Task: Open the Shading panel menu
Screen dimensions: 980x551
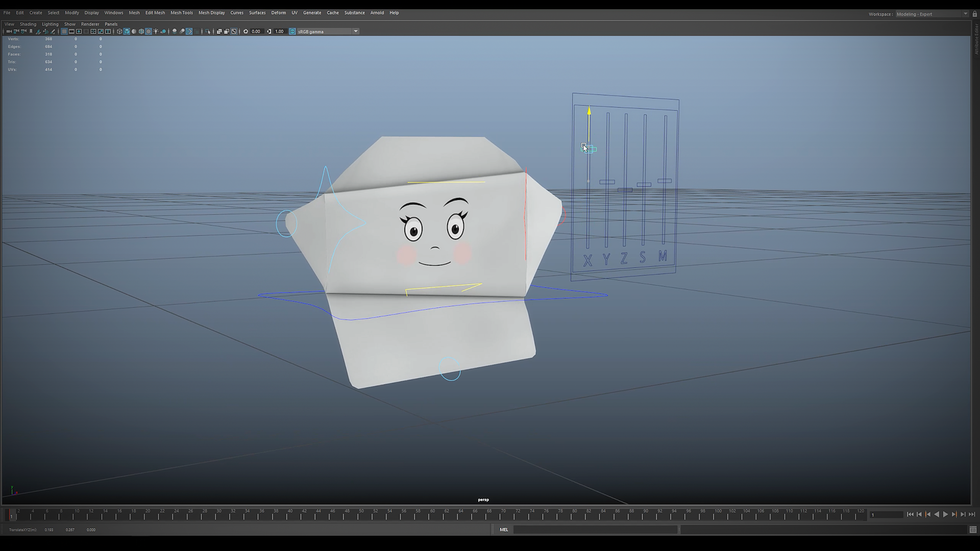Action: (x=28, y=24)
